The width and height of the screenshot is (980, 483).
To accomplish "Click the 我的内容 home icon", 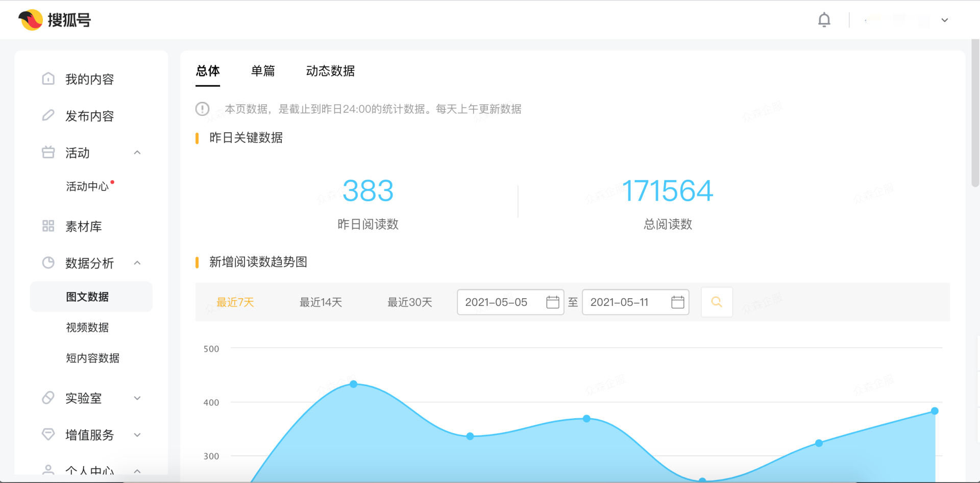I will [48, 79].
